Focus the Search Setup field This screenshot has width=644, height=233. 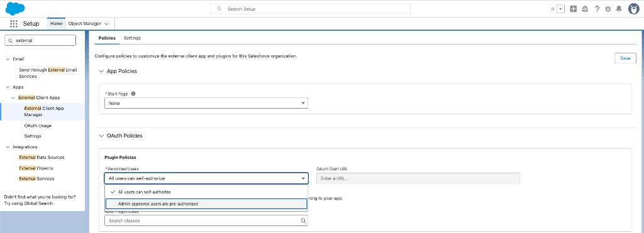point(310,9)
